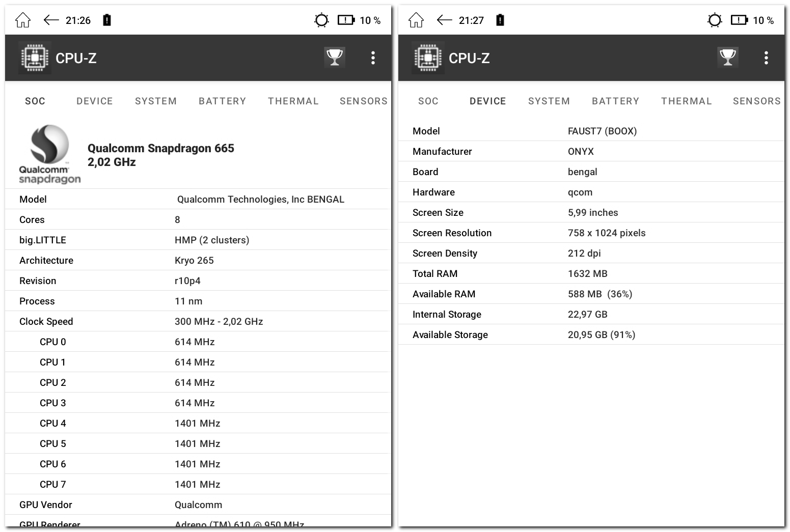Switch to the SOC tab in the right window
The image size is (790, 532).
click(428, 101)
